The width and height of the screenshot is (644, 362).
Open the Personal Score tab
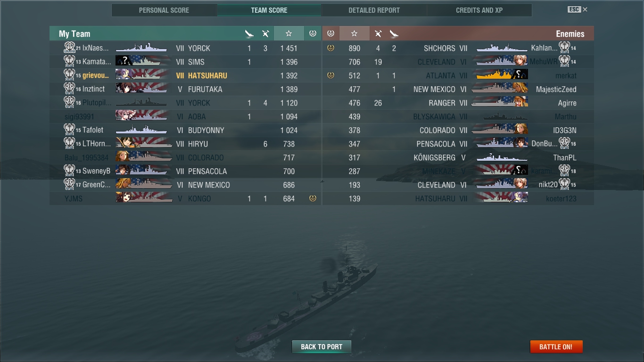point(164,10)
